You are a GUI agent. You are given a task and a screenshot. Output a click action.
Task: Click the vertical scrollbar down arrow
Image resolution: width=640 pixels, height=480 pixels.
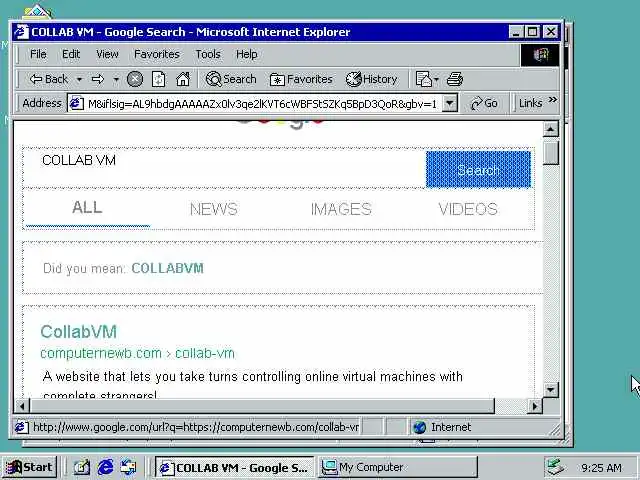click(x=551, y=389)
